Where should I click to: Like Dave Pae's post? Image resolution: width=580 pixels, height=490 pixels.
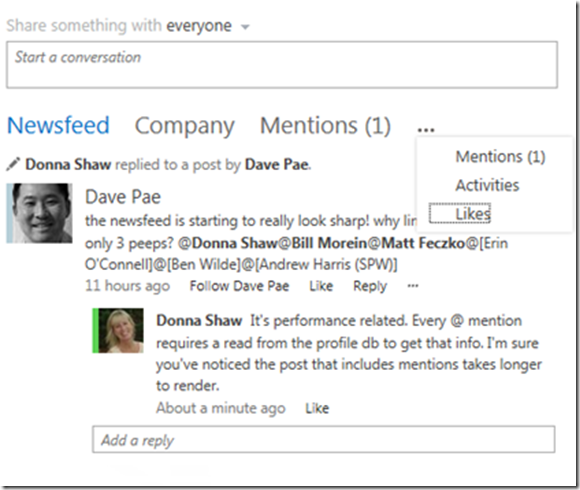pyautogui.click(x=321, y=286)
